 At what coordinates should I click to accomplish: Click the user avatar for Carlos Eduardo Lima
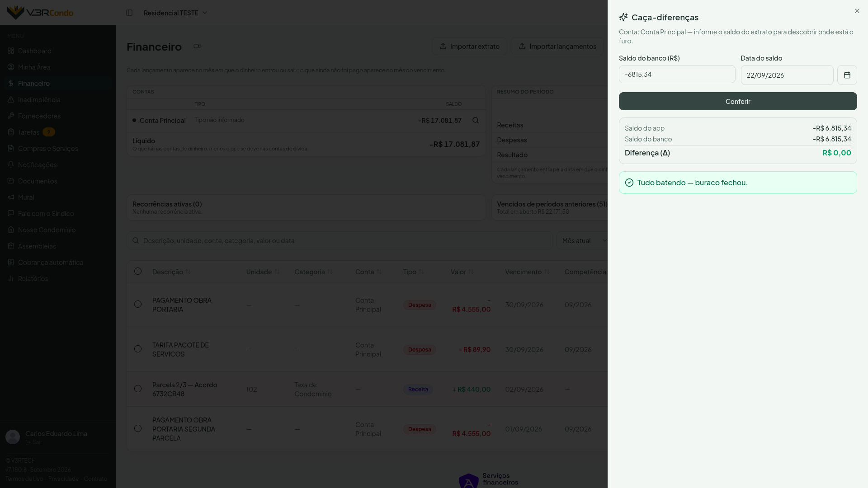[13, 437]
